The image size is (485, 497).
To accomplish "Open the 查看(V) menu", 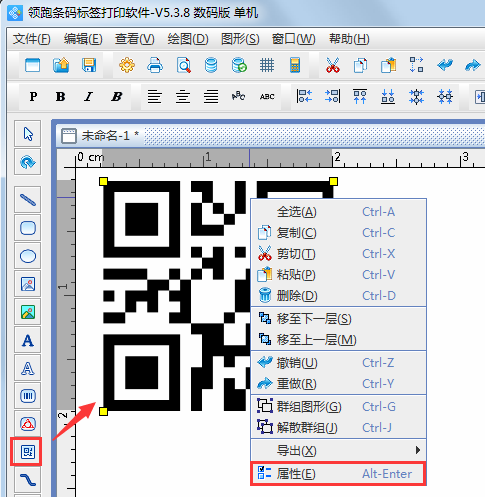I will tap(134, 39).
